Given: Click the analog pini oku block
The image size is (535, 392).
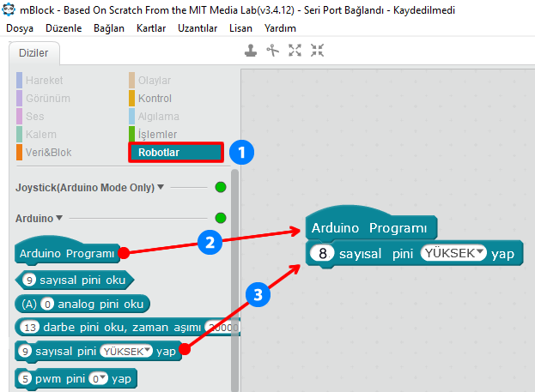Looking at the screenshot, I should pyautogui.click(x=82, y=304).
